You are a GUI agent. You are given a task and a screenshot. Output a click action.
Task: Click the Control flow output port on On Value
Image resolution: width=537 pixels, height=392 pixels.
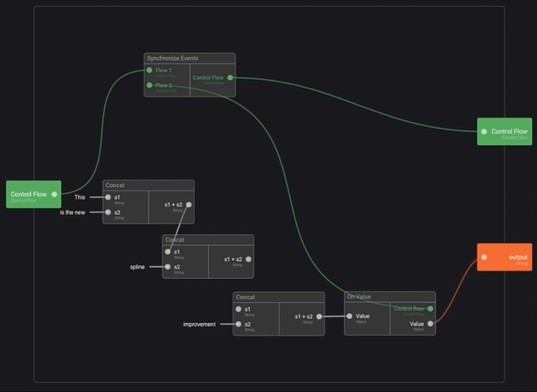(430, 309)
